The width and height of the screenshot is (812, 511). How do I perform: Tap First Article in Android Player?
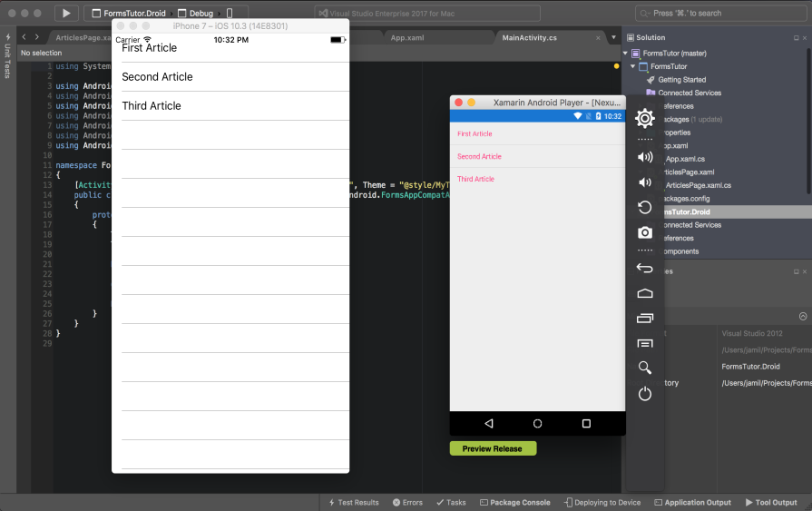pos(537,133)
